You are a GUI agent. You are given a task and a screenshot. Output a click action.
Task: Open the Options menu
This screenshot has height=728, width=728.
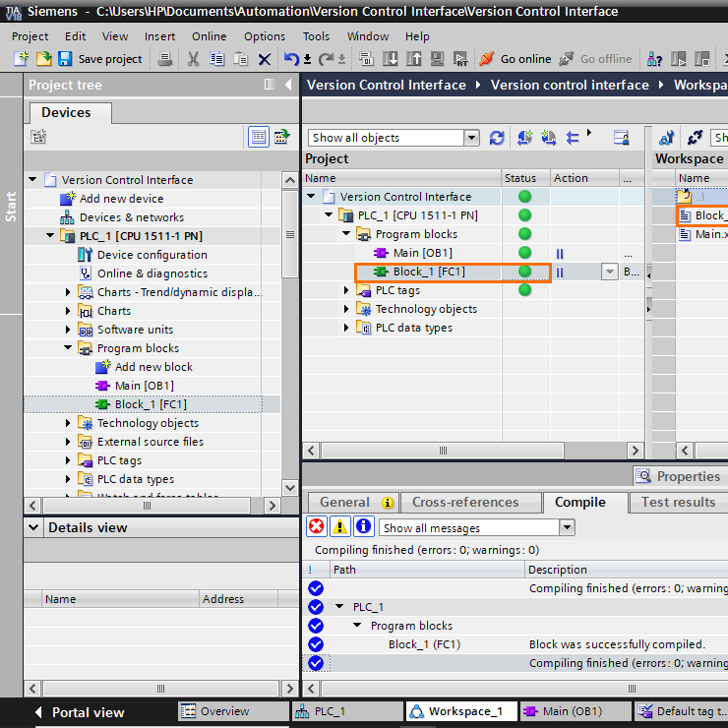click(265, 36)
